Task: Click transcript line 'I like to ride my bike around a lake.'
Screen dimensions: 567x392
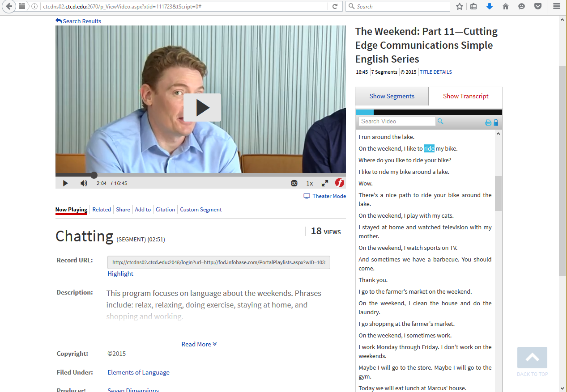Action: click(x=404, y=172)
